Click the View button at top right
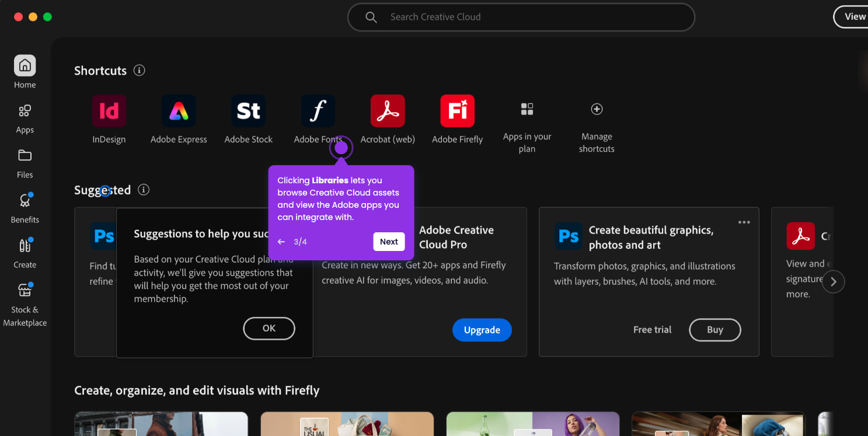 851,17
